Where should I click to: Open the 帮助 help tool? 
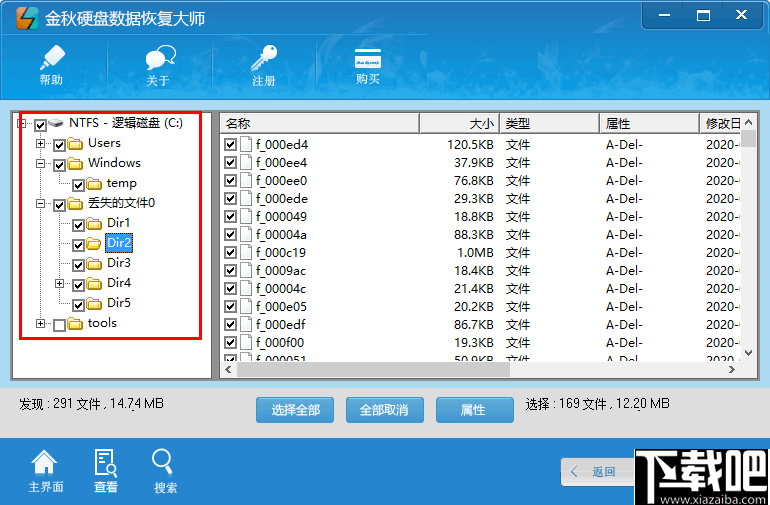tap(52, 65)
